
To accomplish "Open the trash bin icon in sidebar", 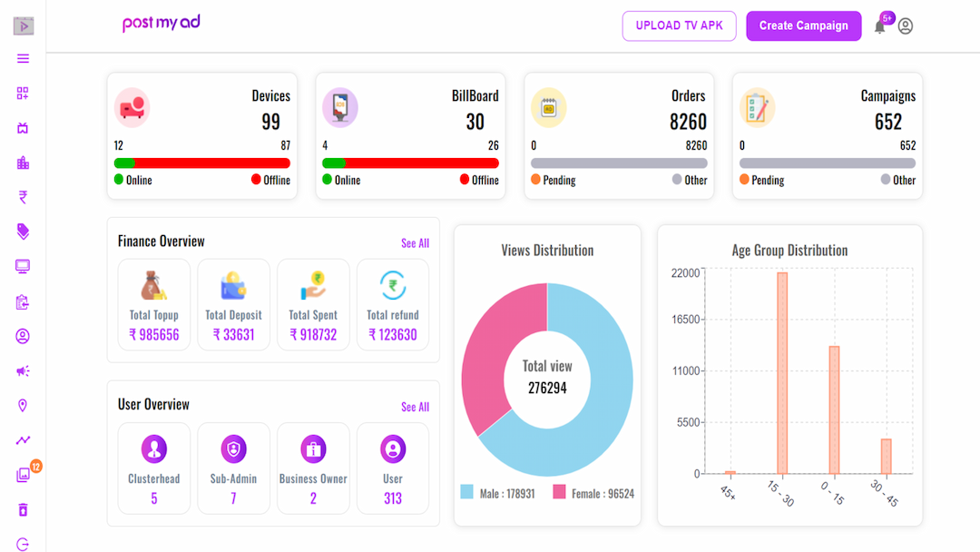I will point(23,509).
